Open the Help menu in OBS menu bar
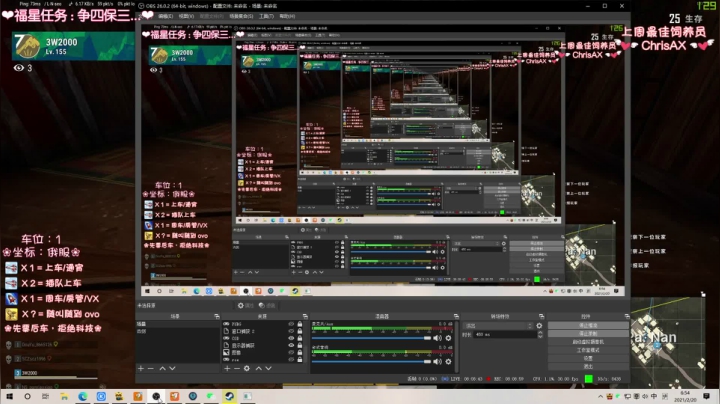 click(x=287, y=16)
